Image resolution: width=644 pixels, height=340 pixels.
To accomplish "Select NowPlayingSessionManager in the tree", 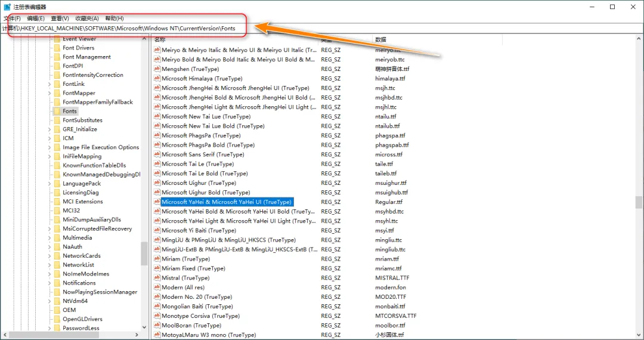I will coord(100,292).
